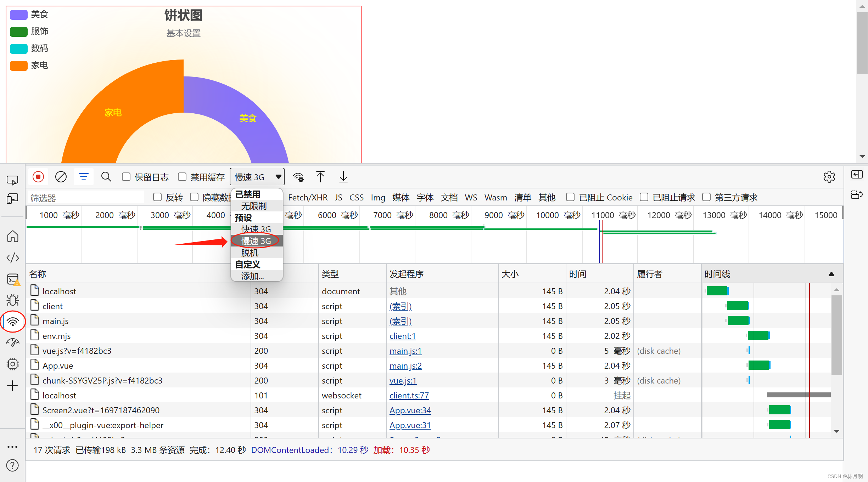Image resolution: width=868 pixels, height=482 pixels.
Task: Open network search magnifier
Action: pos(106,177)
